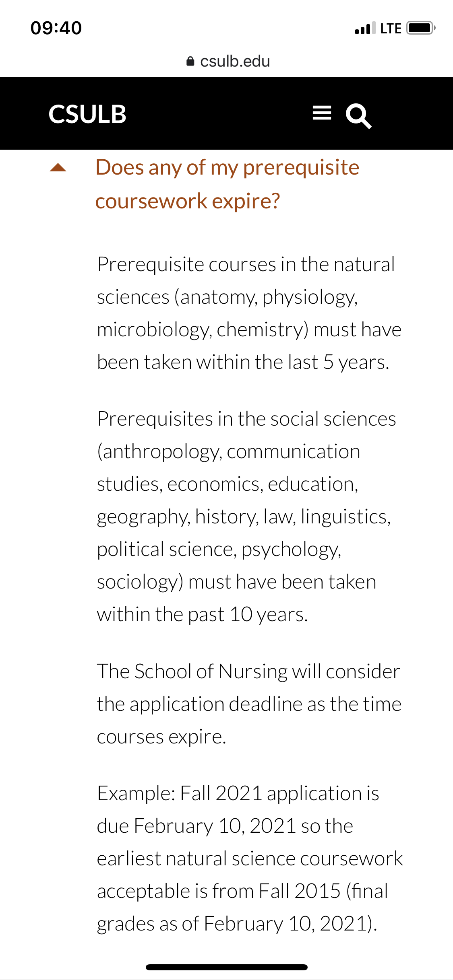This screenshot has width=453, height=980.
Task: Tap the padlock icon beside csulb.edu
Action: coord(190,61)
